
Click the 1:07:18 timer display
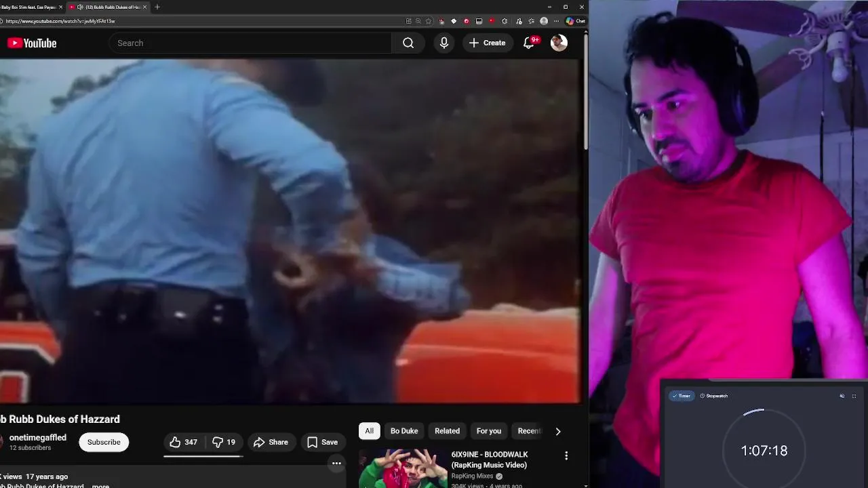tap(764, 451)
